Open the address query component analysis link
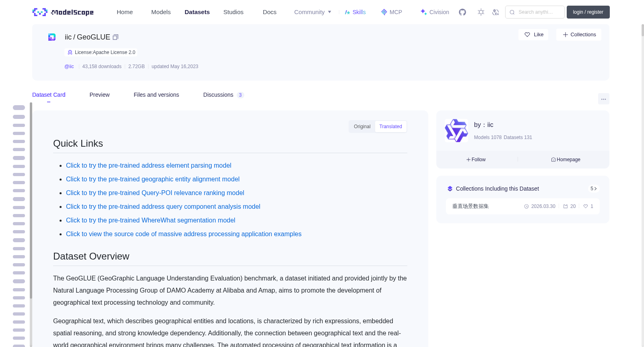This screenshot has width=644, height=347. click(x=163, y=207)
